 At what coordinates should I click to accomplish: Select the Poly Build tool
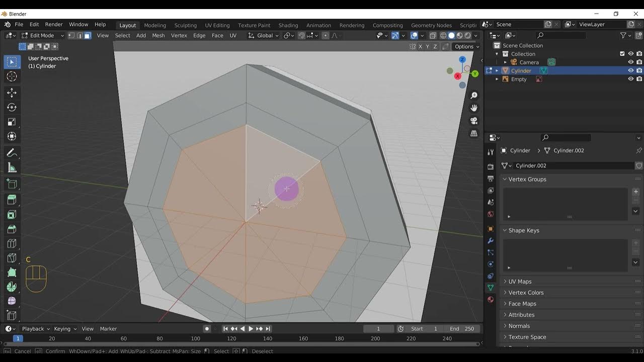[x=12, y=273]
